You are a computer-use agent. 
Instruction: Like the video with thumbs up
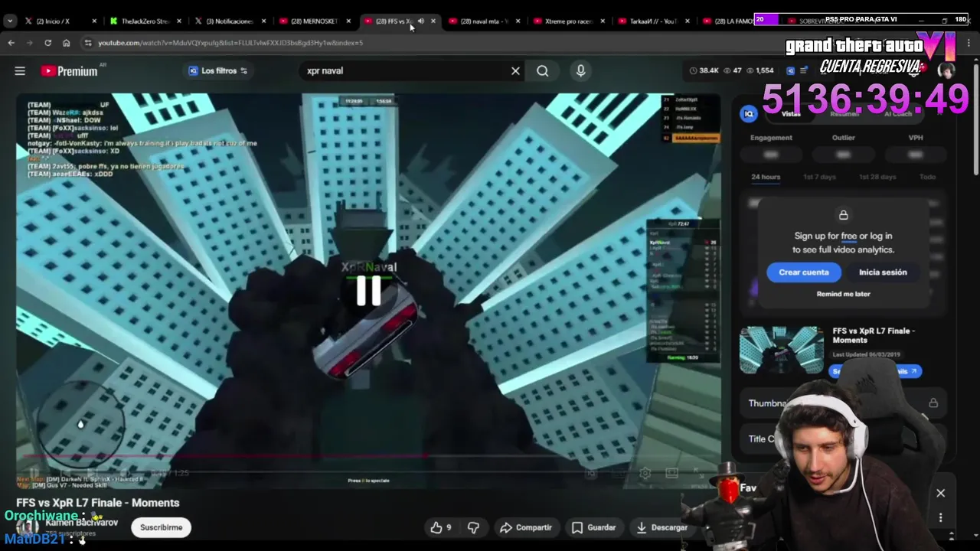(440, 527)
